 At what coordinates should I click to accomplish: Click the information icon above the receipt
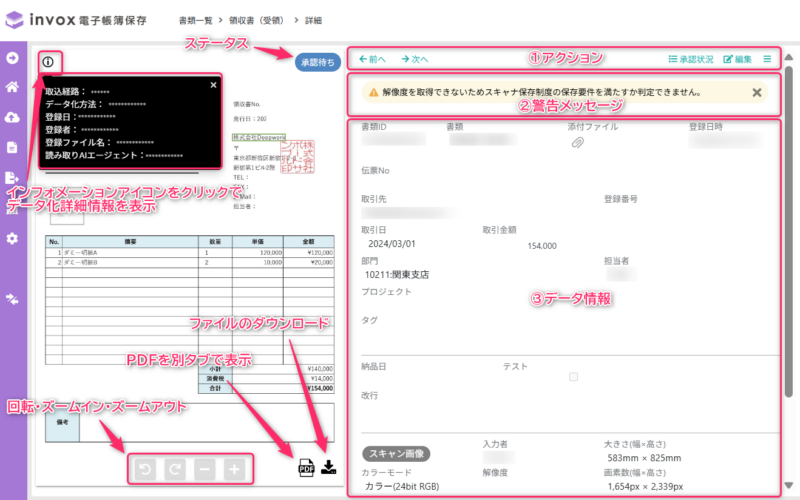click(x=47, y=62)
